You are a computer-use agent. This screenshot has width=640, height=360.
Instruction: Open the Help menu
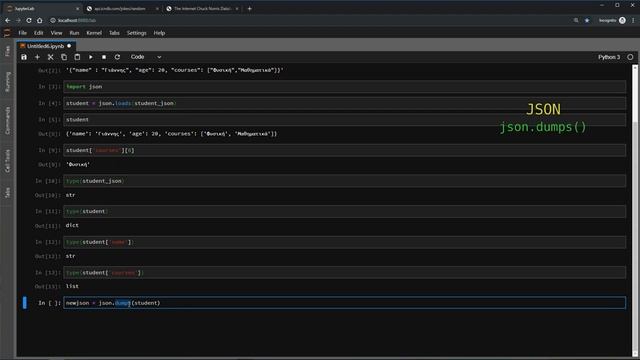(159, 33)
